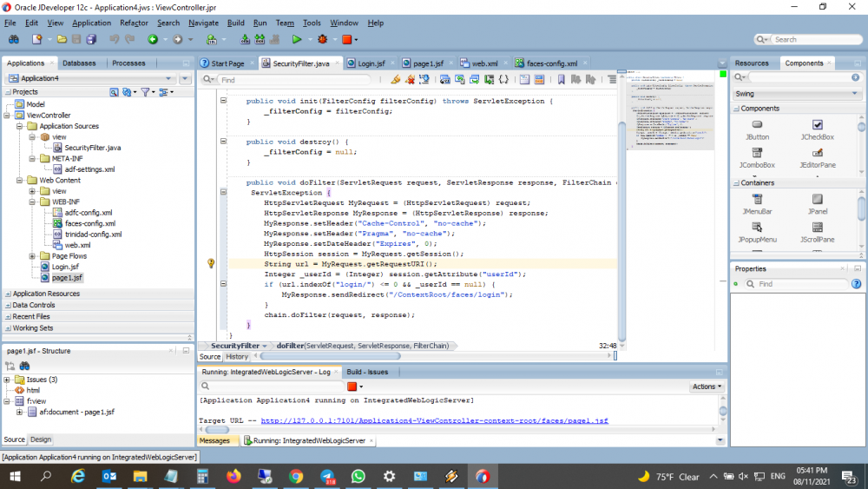This screenshot has width=868, height=489.
Task: Switch to the faces-config.xml editor tab
Action: pos(551,63)
